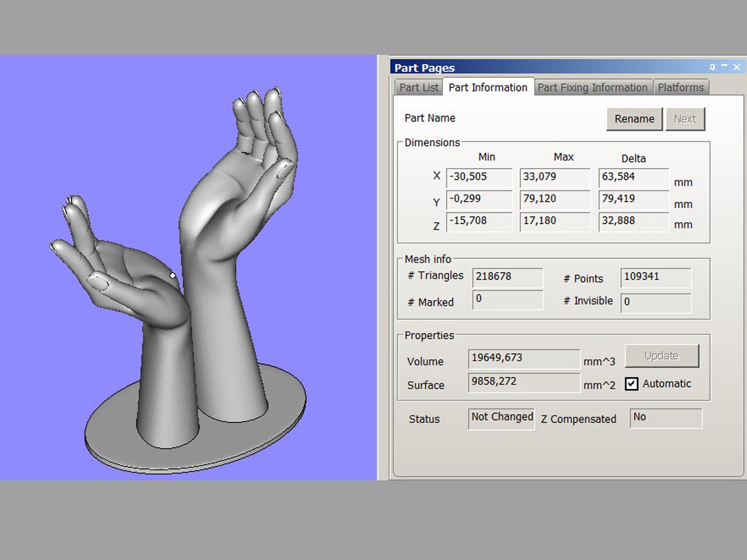Toggle the Automatic checkbox

click(x=631, y=384)
